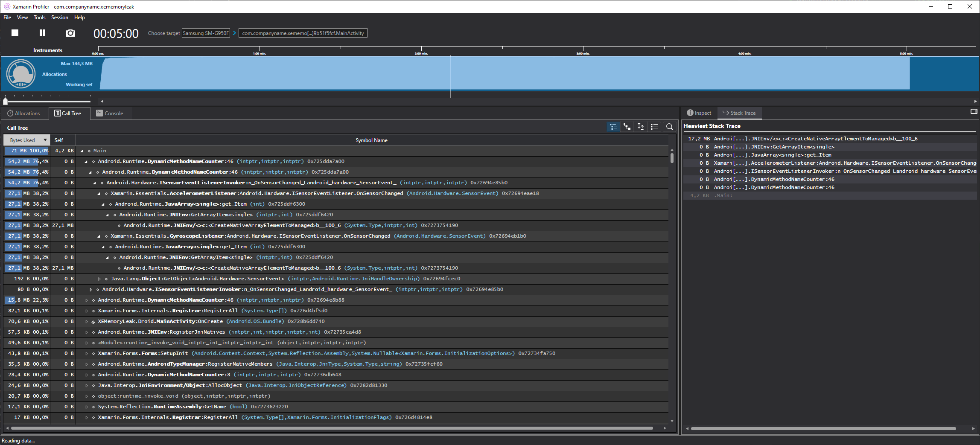The height and width of the screenshot is (445, 980).
Task: Adjust the timeline zoom slider
Action: pyautogui.click(x=6, y=101)
